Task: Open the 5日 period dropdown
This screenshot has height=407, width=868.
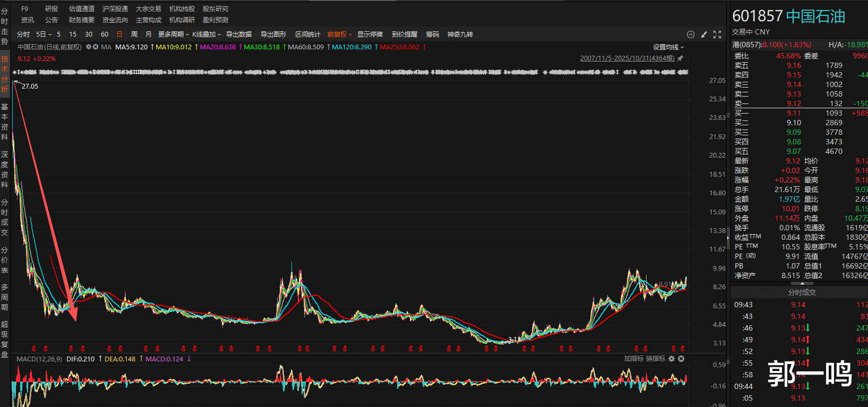Action: pyautogui.click(x=44, y=34)
